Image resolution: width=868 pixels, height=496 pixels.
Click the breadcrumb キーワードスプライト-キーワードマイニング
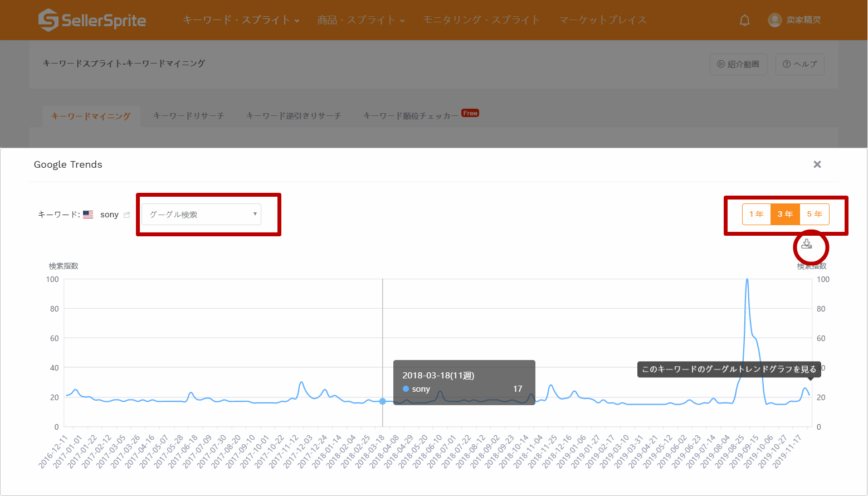(124, 64)
